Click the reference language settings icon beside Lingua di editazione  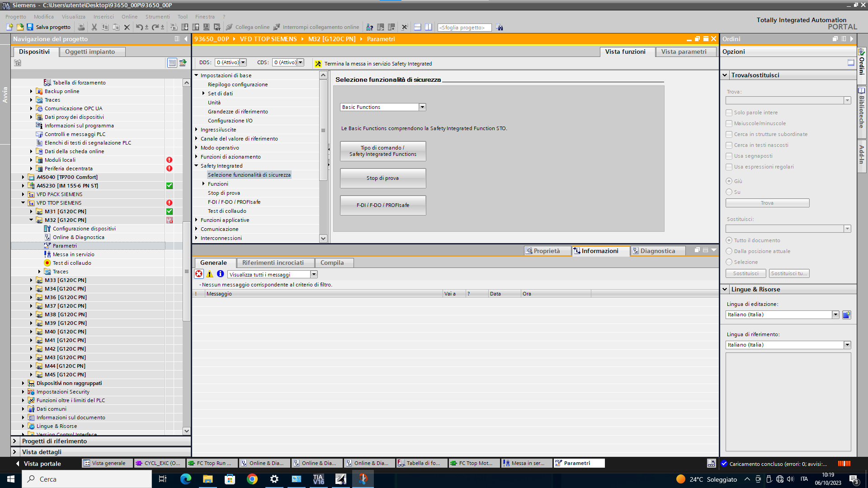[x=847, y=314]
